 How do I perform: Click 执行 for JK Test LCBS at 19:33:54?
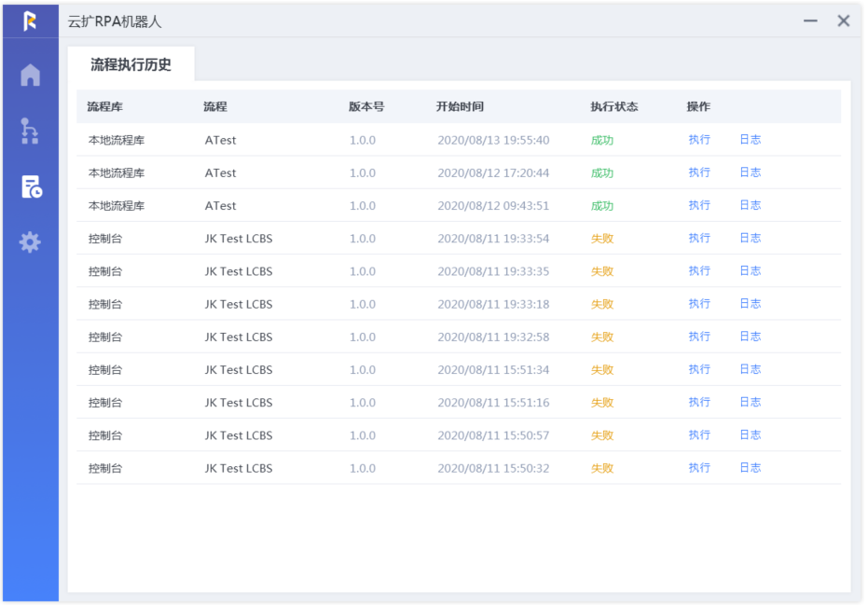pyautogui.click(x=699, y=238)
